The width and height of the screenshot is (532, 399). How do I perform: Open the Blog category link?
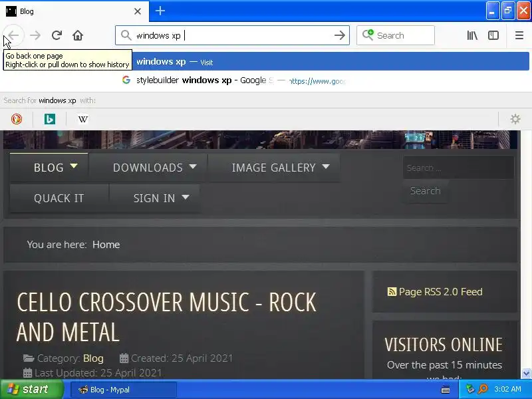tap(93, 358)
